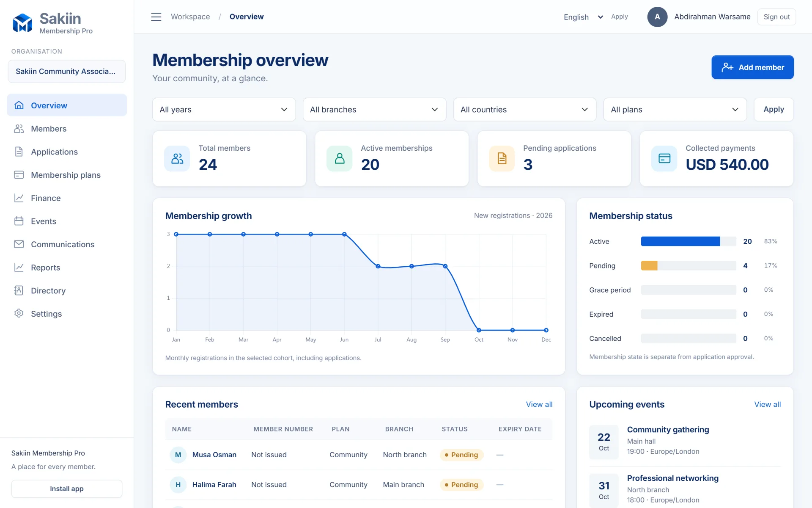The image size is (812, 508).
Task: Open the Finance menu item
Action: (x=67, y=198)
